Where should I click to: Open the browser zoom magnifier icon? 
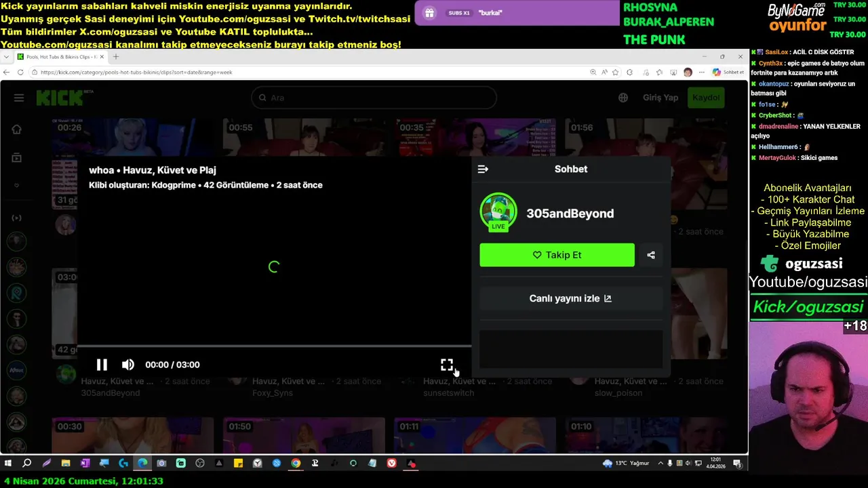pyautogui.click(x=593, y=72)
